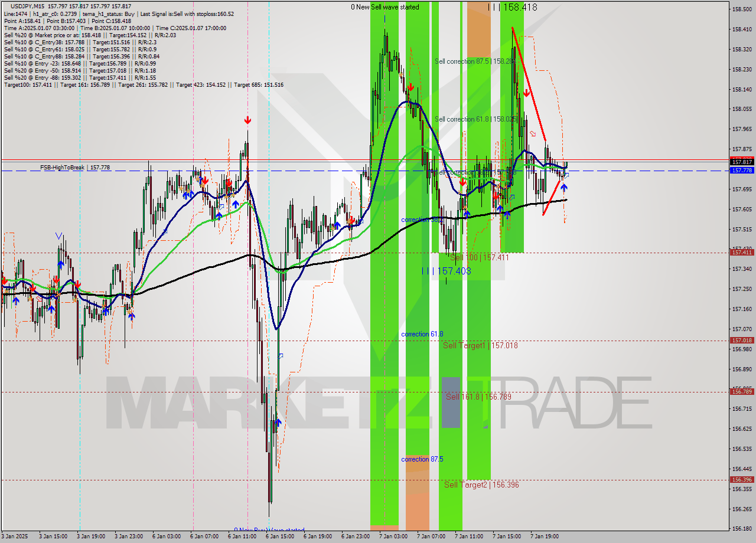Click the blue 157.778 price tag

742,170
